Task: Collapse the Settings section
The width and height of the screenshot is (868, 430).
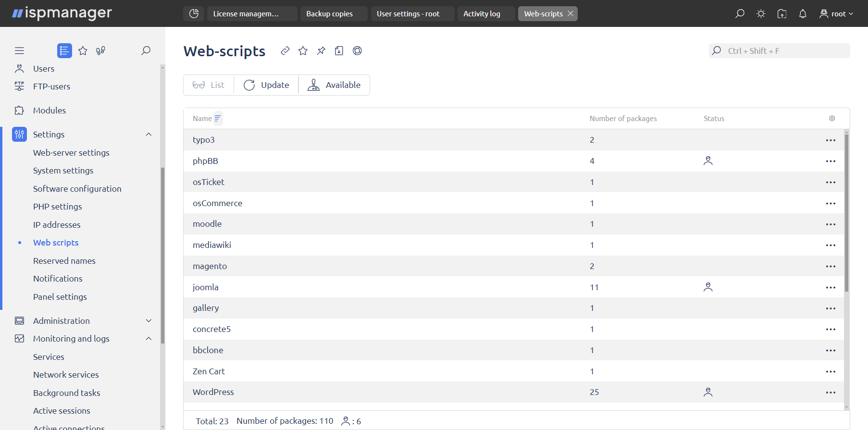Action: (149, 135)
